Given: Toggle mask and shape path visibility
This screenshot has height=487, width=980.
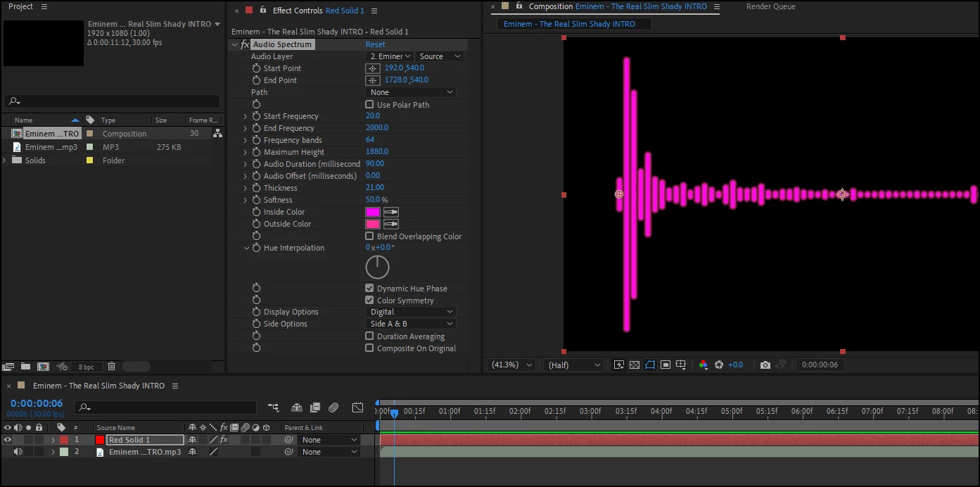Looking at the screenshot, I should tap(650, 365).
